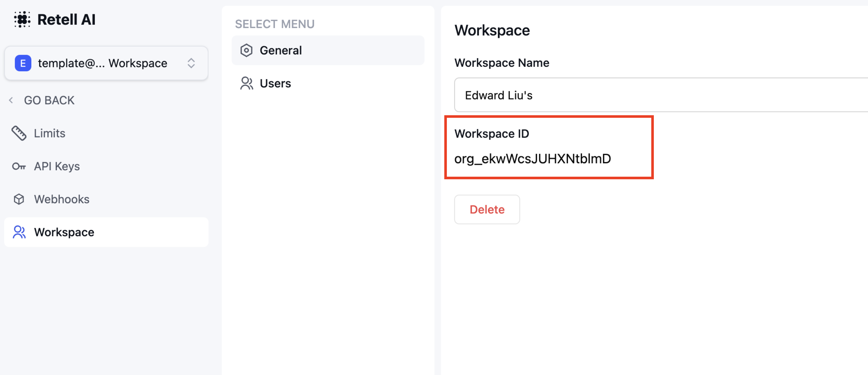Image resolution: width=868 pixels, height=375 pixels.
Task: Open the Webhooks sidebar item
Action: [x=106, y=200]
